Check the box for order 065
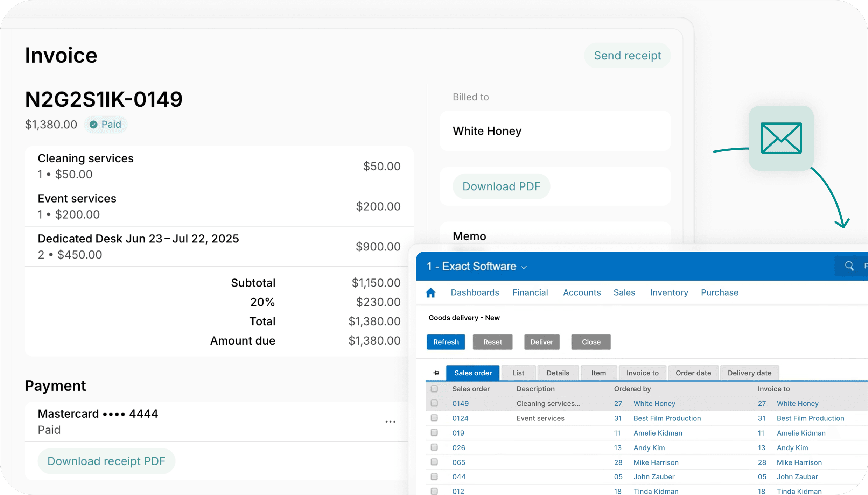 coord(434,462)
